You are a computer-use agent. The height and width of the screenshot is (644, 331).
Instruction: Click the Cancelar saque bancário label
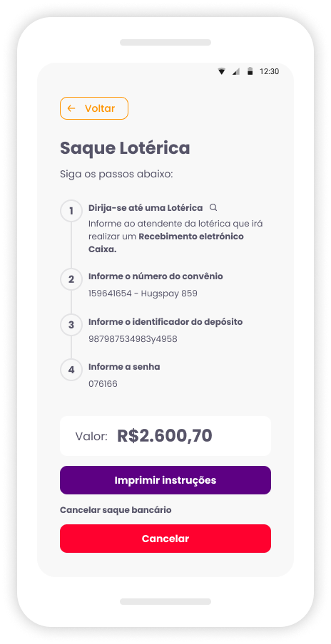pos(116,510)
